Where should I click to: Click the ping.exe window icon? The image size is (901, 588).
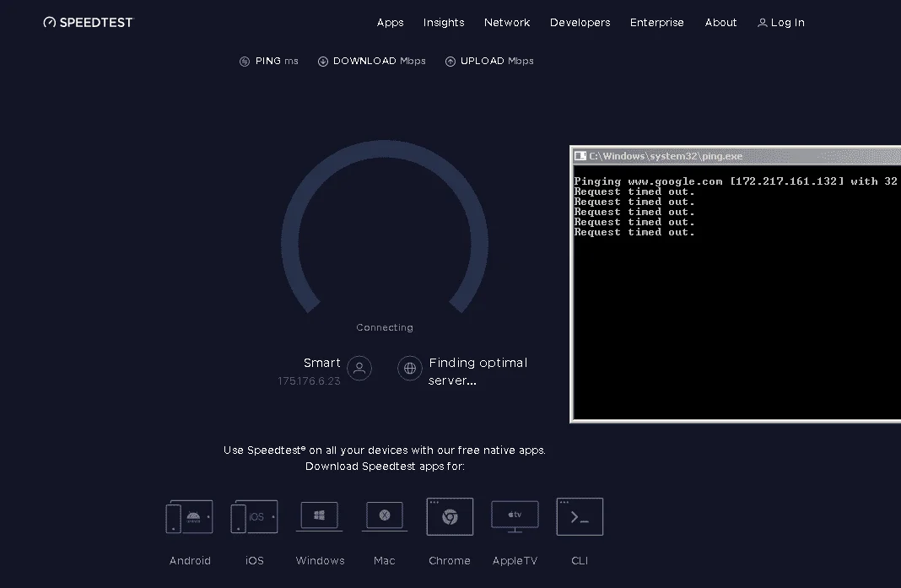tap(580, 156)
